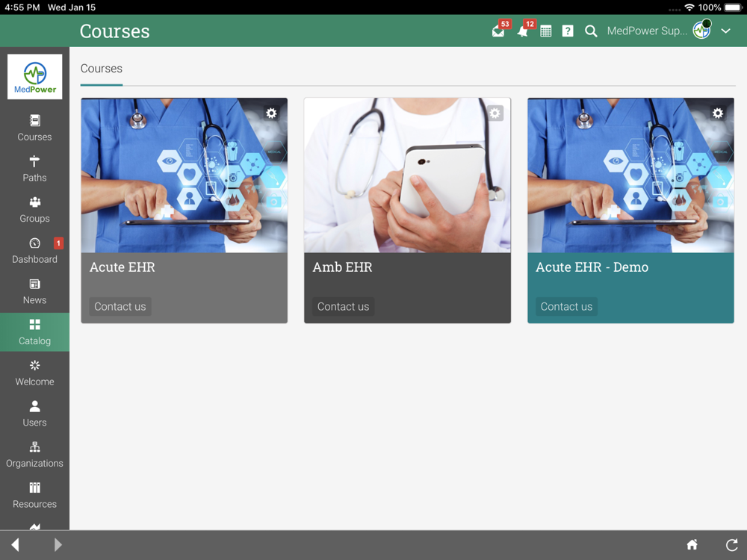Select Catalog in the sidebar
747x560 pixels.
click(34, 332)
